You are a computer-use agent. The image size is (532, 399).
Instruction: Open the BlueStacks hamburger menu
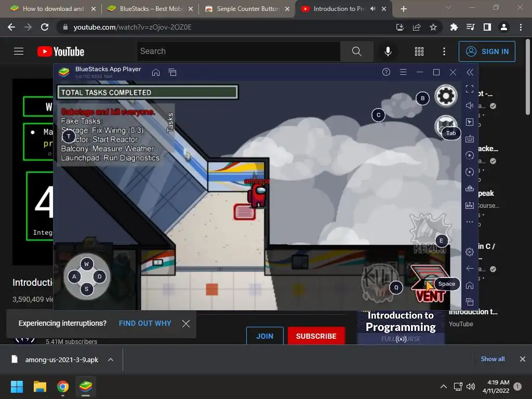click(403, 72)
